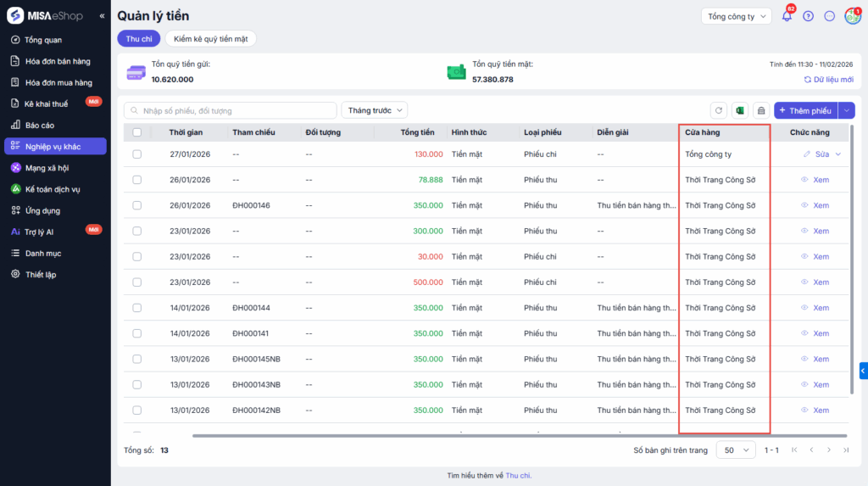Tick the select-all checkbox in table header
Screen dimensions: 868x486
pos(137,132)
